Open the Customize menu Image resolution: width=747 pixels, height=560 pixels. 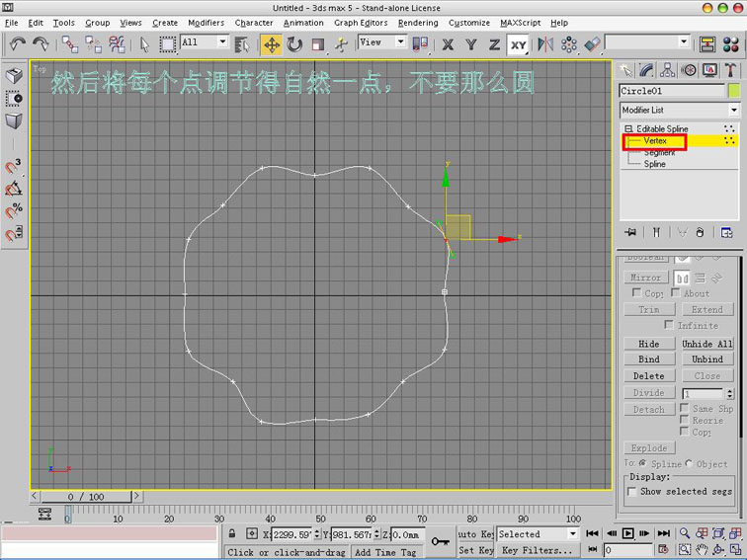(x=468, y=23)
